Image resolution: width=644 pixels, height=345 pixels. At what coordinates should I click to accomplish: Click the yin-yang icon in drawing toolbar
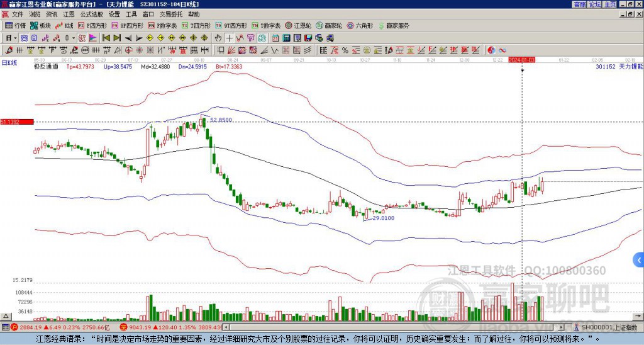pyautogui.click(x=491, y=50)
